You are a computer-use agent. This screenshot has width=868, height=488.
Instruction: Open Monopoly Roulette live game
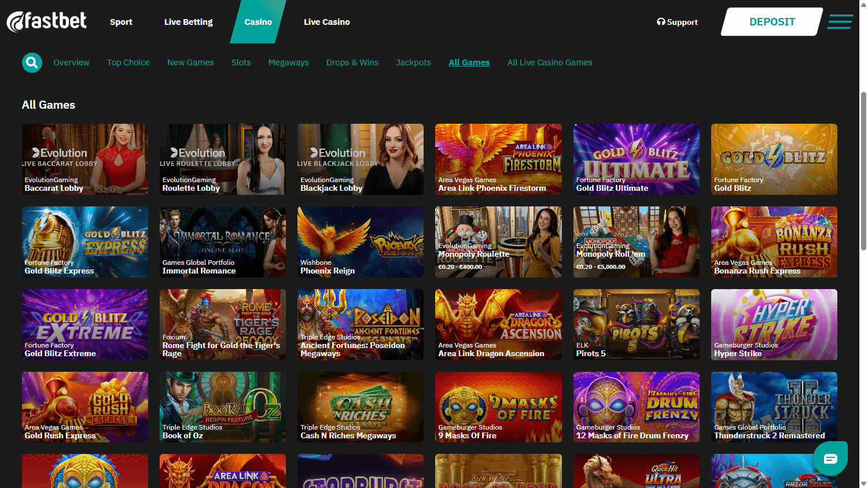tap(498, 242)
